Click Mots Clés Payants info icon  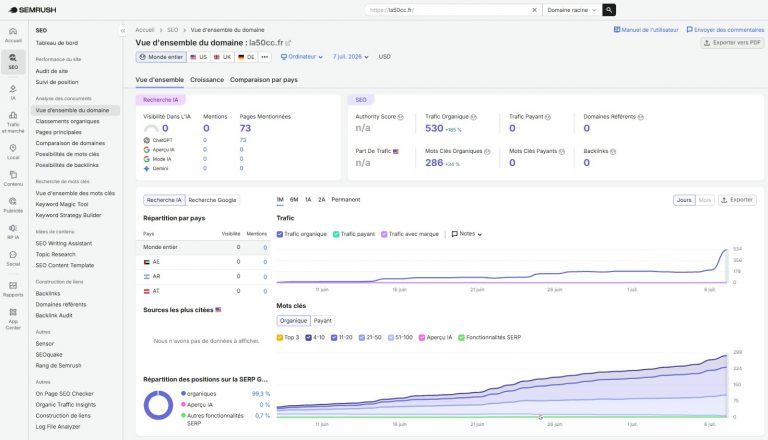[x=562, y=152]
